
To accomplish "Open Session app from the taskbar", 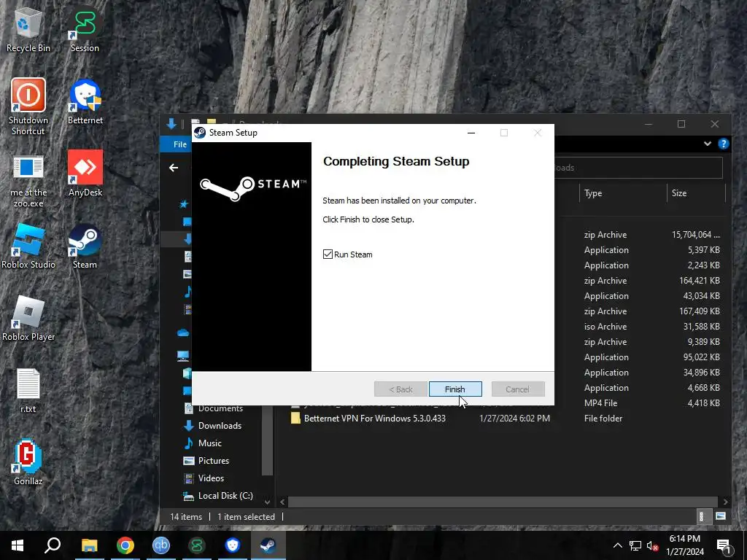I will 197,545.
